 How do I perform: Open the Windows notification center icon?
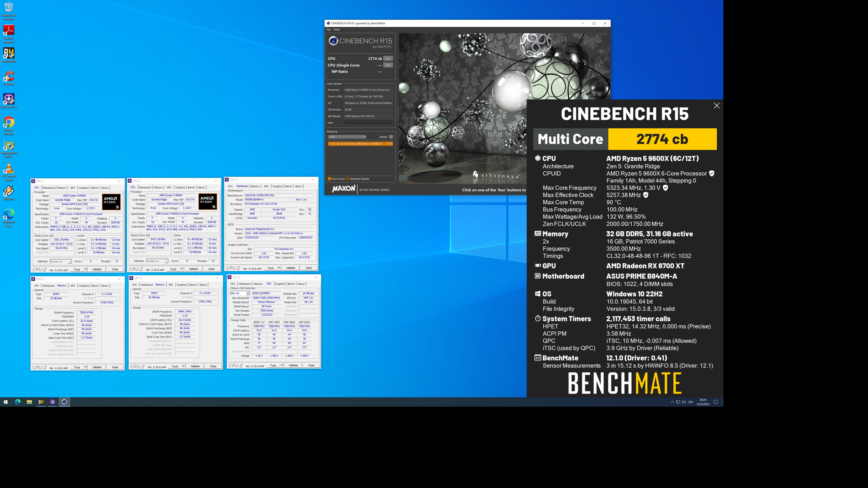coord(716,402)
